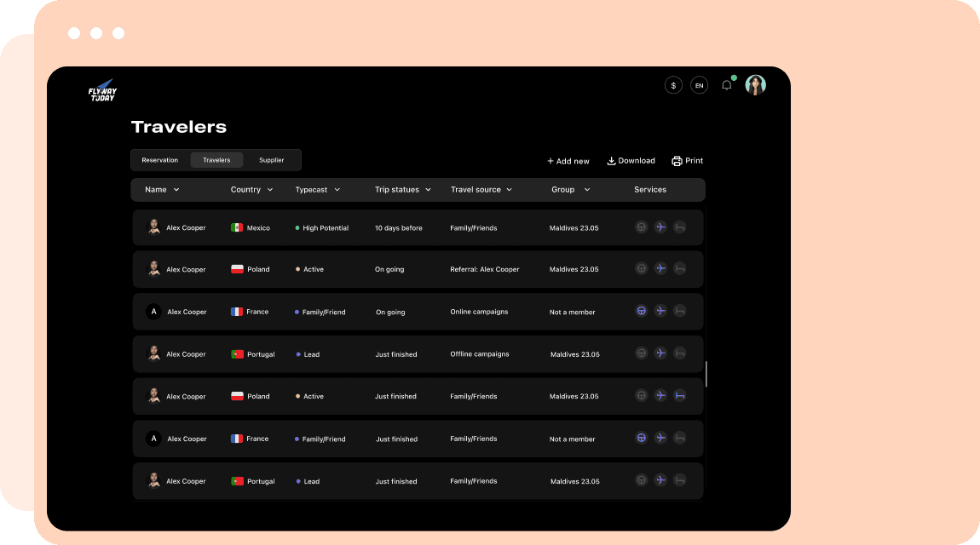Click the Flyway Today logo
The height and width of the screenshot is (545, 980).
point(102,90)
